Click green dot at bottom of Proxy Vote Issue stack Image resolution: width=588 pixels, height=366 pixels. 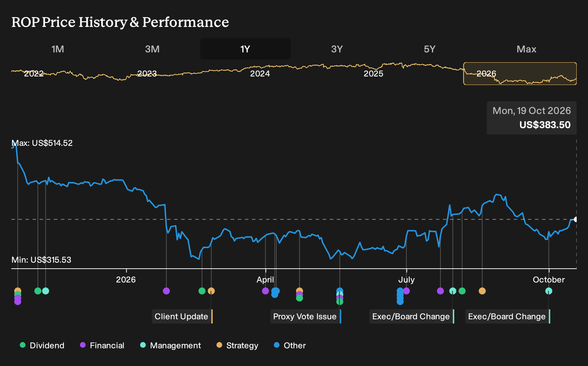[x=340, y=302]
